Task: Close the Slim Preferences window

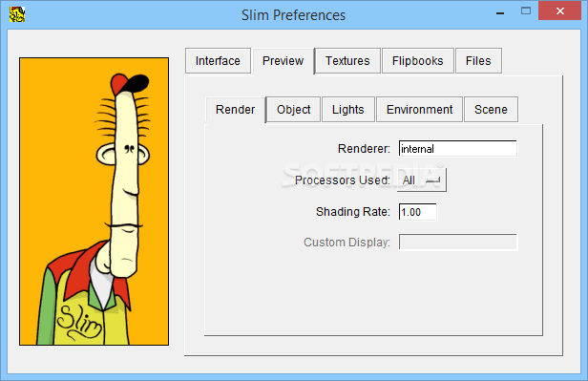Action: pos(560,11)
